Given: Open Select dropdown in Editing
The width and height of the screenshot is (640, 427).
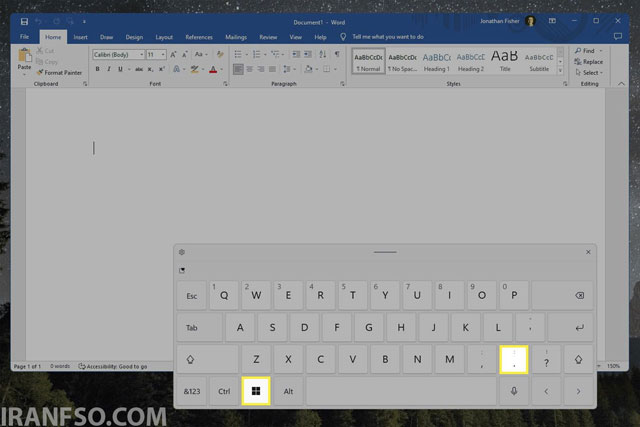Looking at the screenshot, I should pyautogui.click(x=589, y=73).
